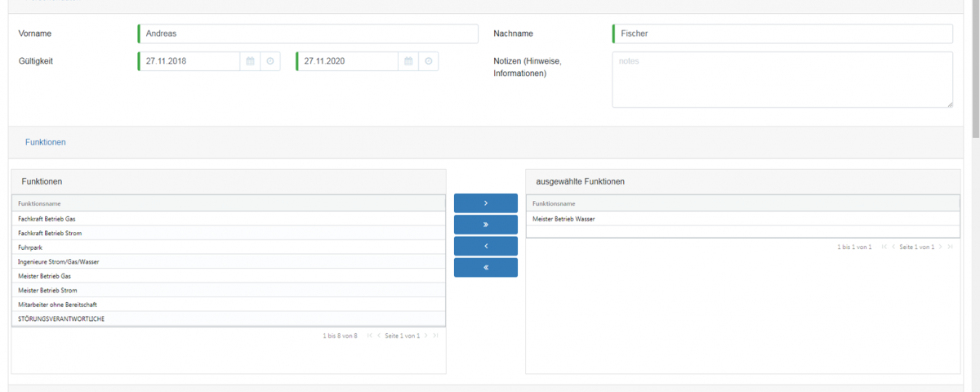980x392 pixels.
Task: Open clock time picker for start date
Action: [270, 61]
